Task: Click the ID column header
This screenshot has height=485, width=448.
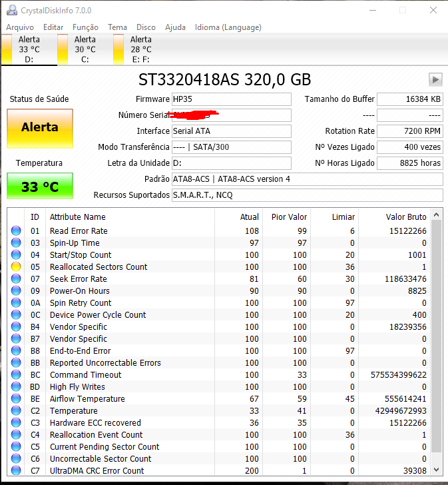Action: pos(35,217)
